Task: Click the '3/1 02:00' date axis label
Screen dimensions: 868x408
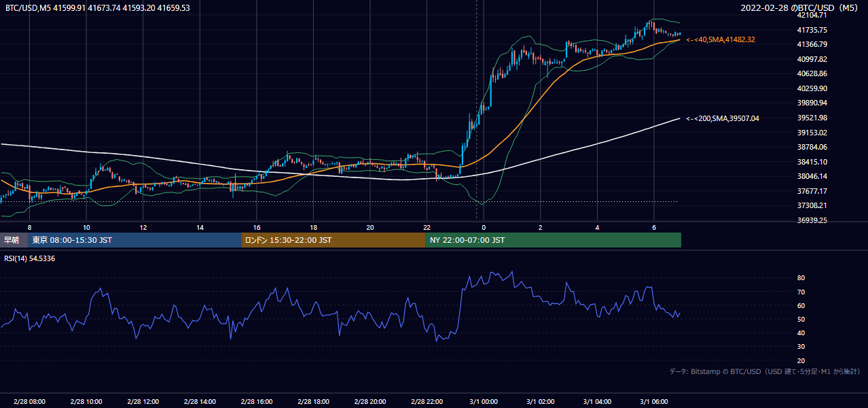Action: 540,402
